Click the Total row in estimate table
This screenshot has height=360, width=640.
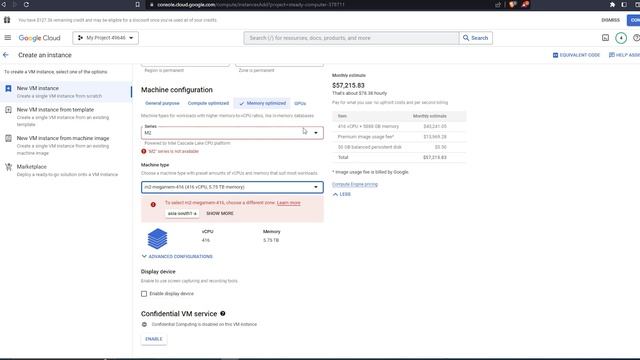click(x=399, y=157)
